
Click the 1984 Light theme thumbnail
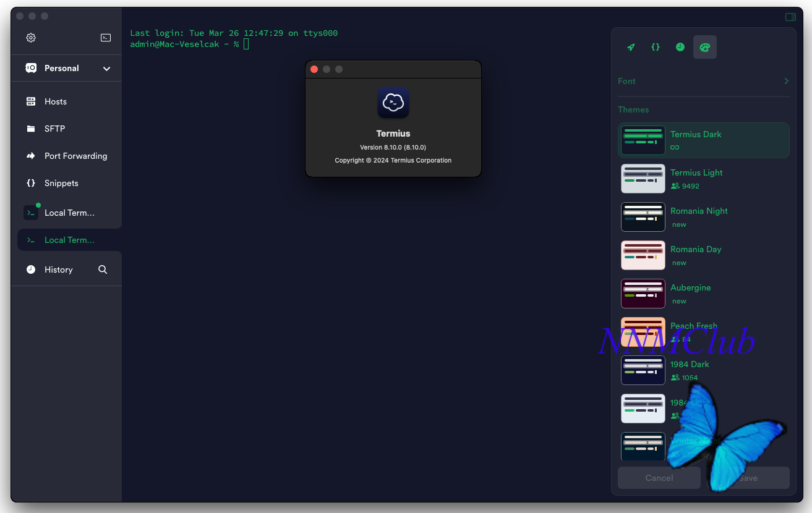[x=643, y=409]
